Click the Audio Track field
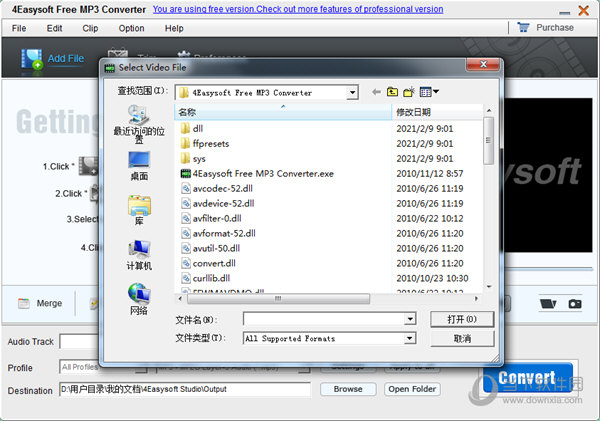The image size is (600, 421). [x=79, y=341]
